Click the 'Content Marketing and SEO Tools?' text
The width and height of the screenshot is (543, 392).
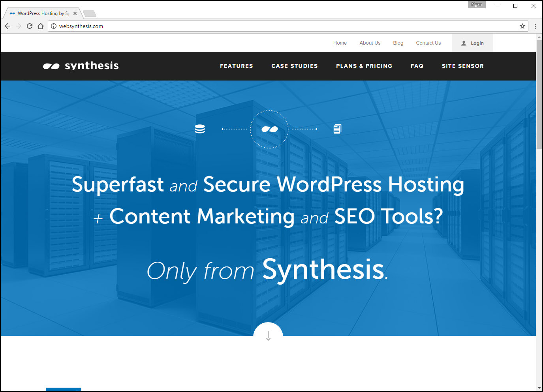click(x=276, y=217)
